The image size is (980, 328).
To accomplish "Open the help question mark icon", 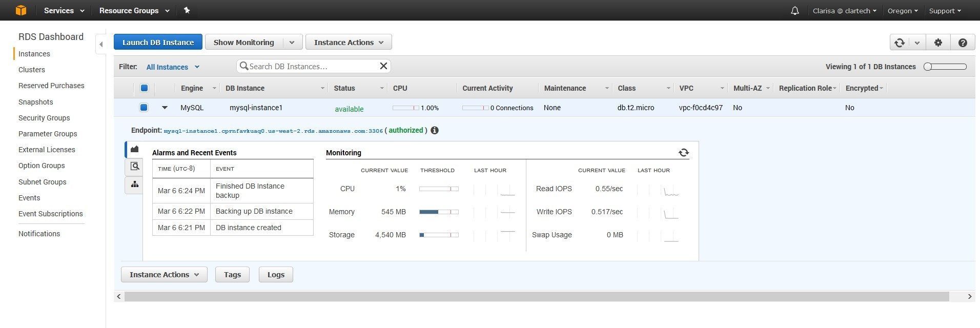I will tap(963, 43).
